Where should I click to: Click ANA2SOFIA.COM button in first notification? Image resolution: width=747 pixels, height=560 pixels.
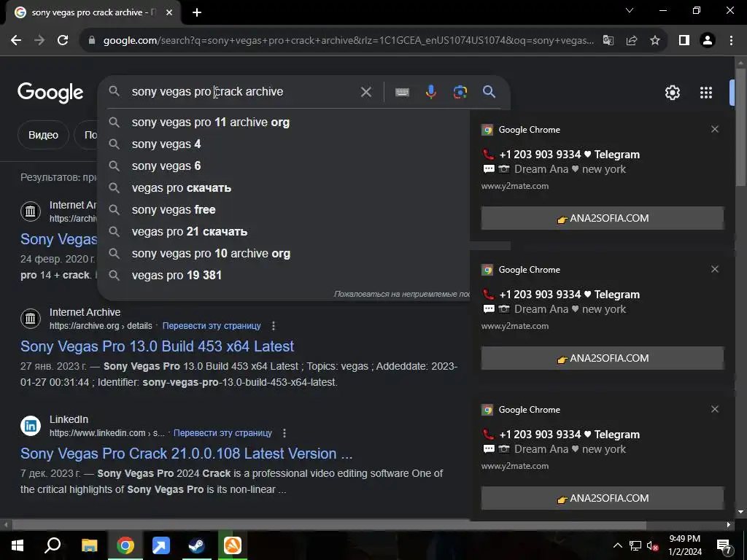pos(602,218)
